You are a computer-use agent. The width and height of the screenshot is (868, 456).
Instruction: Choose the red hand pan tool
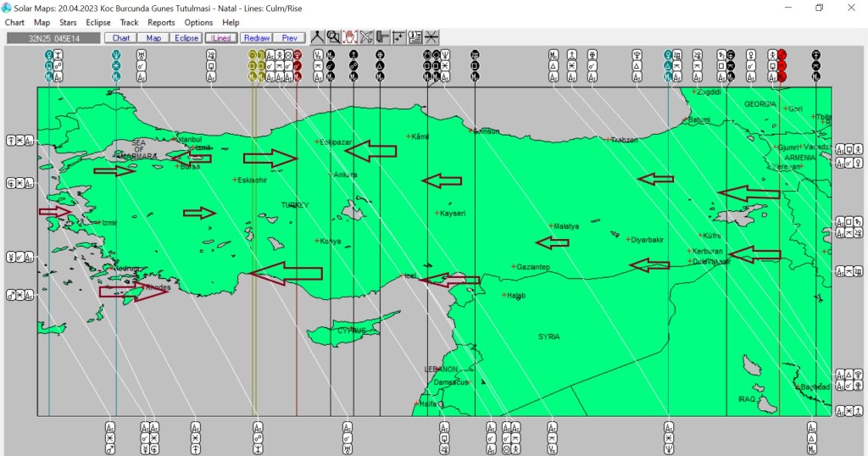point(349,37)
